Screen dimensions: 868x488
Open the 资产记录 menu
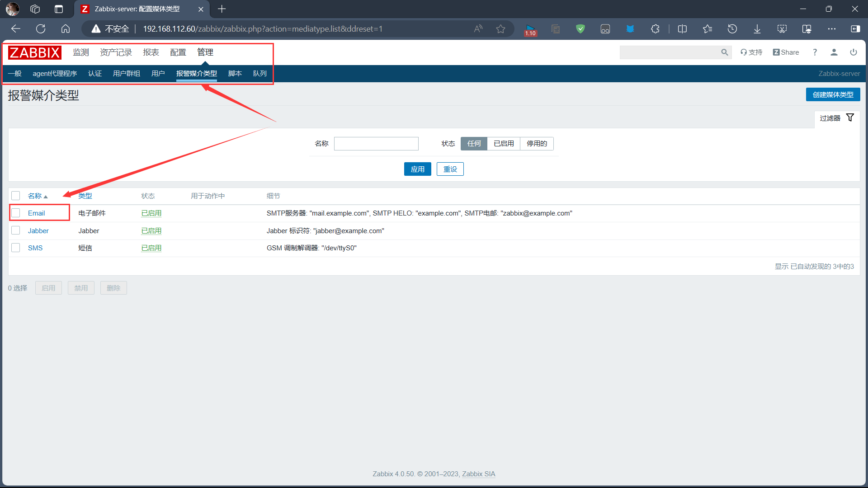click(x=116, y=52)
